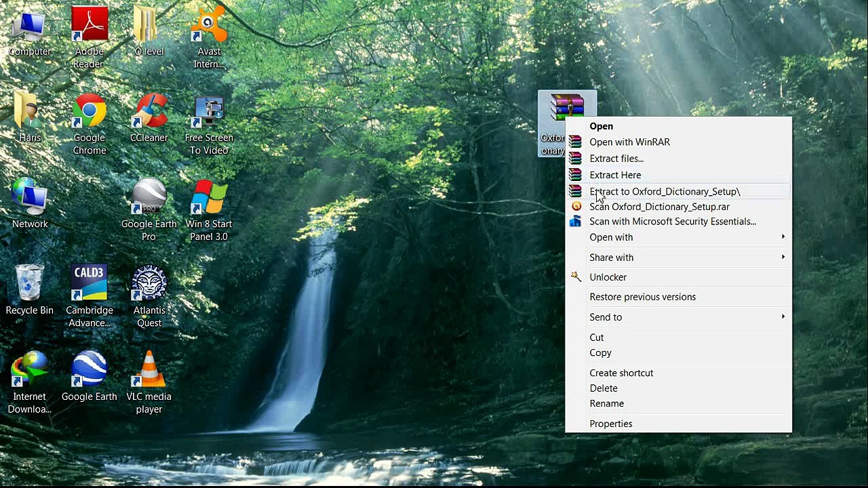Viewport: 868px width, 488px height.
Task: Select the O level folder icon
Action: pos(149,32)
